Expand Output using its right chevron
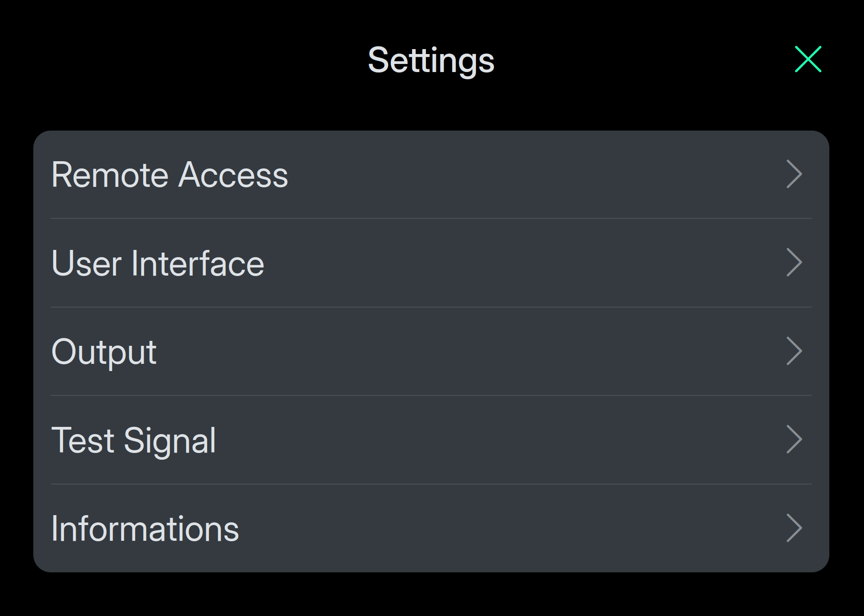Viewport: 864px width, 616px height. pos(794,351)
